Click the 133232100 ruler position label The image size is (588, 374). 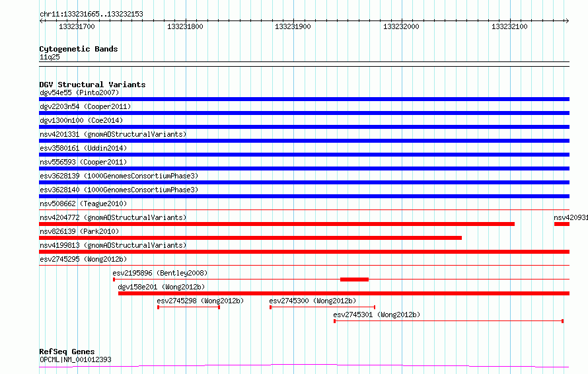tap(509, 26)
